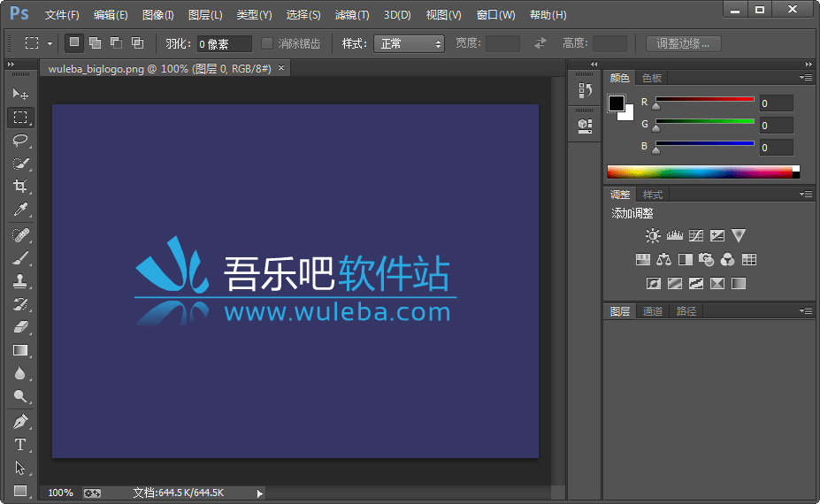Add a Levels adjustment

(675, 235)
